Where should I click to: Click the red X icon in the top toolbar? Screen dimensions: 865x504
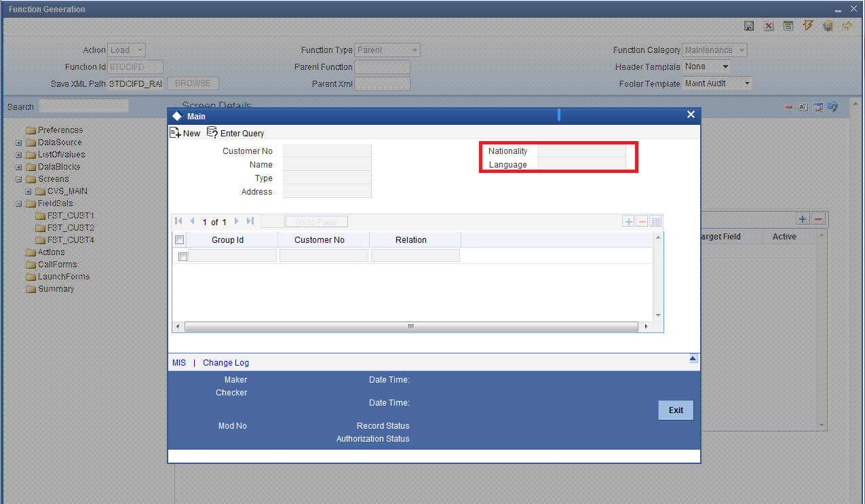coord(769,26)
